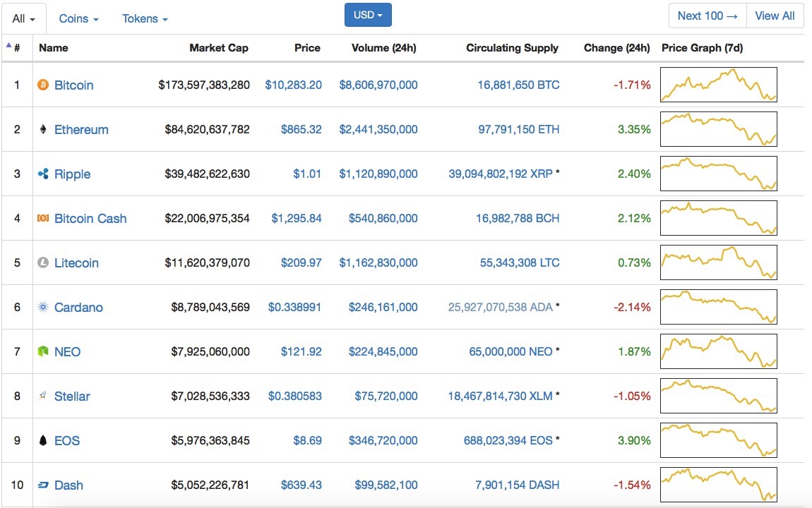Click the Bitcoin Cash logo icon
This screenshot has height=508, width=812.
click(x=43, y=218)
